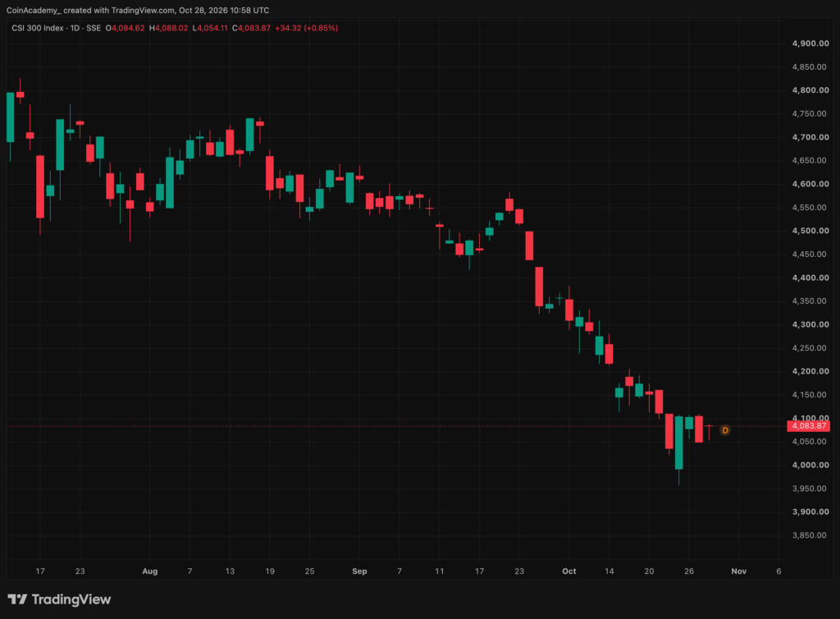Click the high value H4,088.02
Viewport: 840px width, 619px height.
click(168, 28)
